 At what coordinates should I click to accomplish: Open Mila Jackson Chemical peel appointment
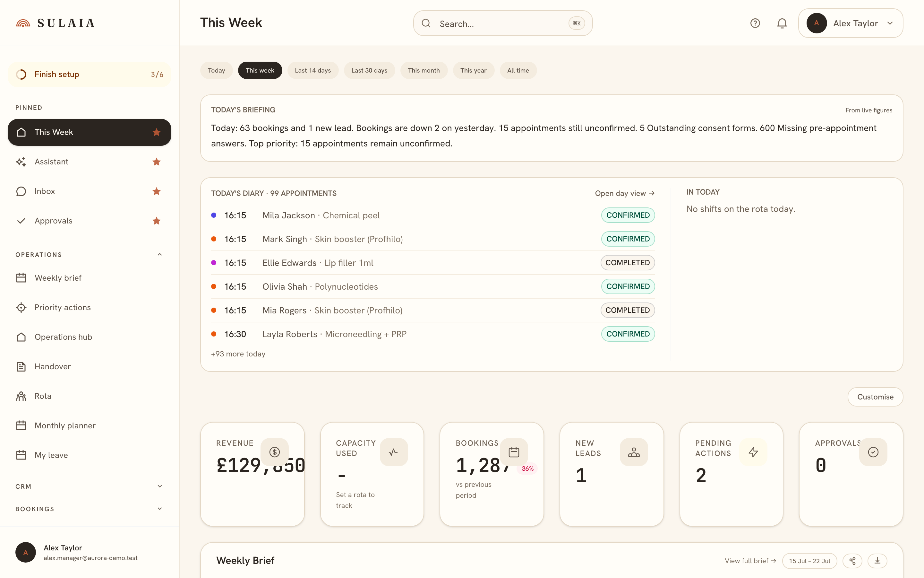[x=433, y=215]
